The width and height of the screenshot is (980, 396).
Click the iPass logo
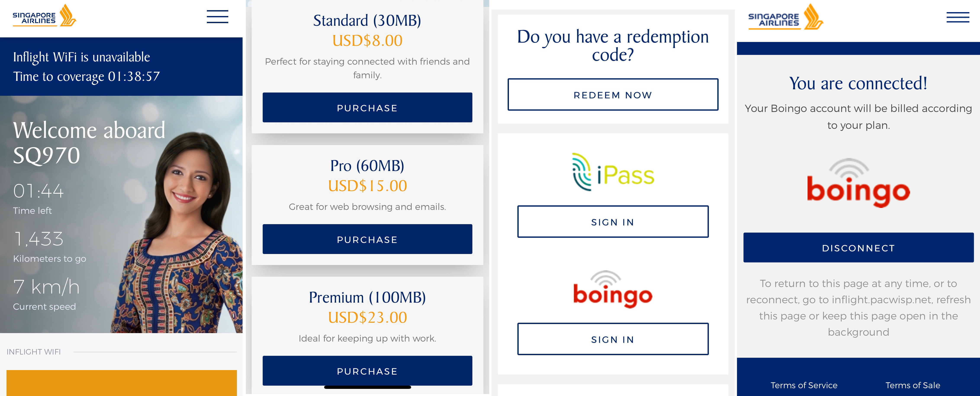click(613, 172)
